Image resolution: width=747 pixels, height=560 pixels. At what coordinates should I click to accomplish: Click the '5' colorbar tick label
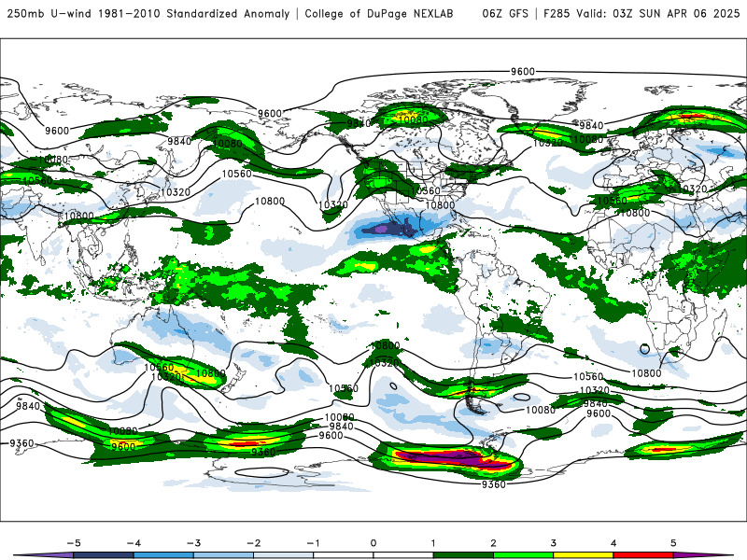[x=673, y=543]
